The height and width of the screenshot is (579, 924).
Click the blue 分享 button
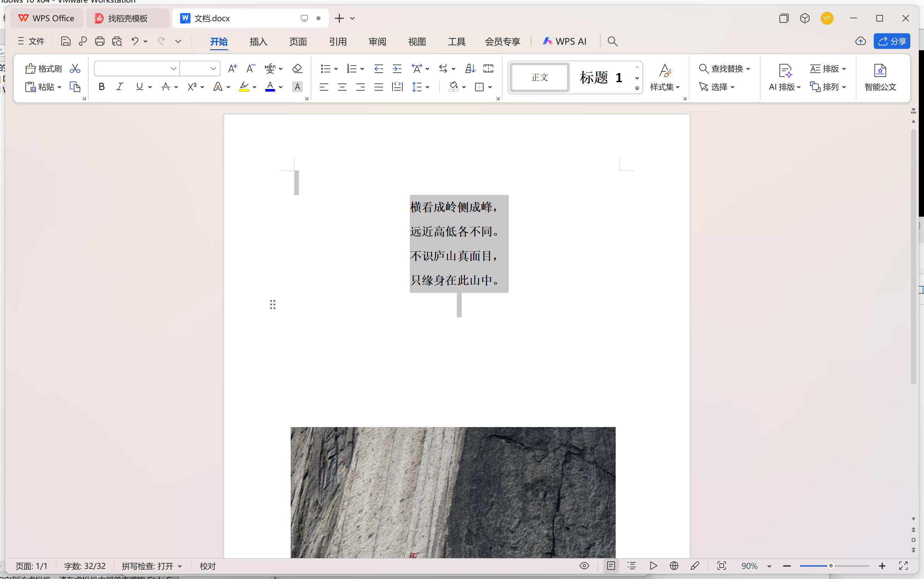(x=892, y=41)
